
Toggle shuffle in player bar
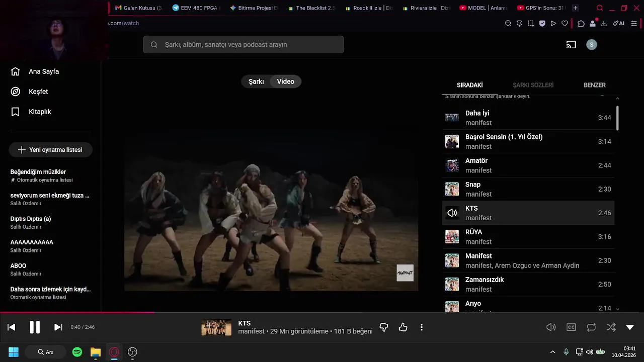611,327
